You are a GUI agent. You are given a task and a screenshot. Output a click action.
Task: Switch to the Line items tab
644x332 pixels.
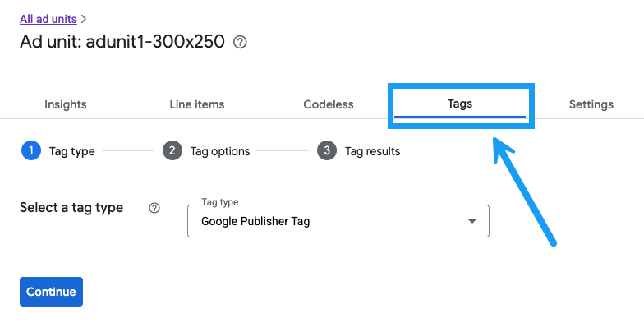click(x=197, y=104)
